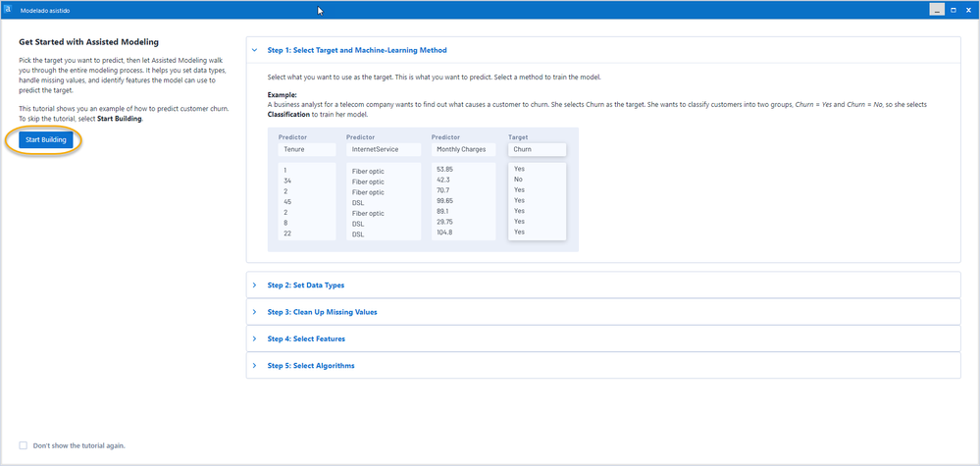Click the InternetService predictor header cell
This screenshot has width=980, height=466.
click(x=384, y=149)
